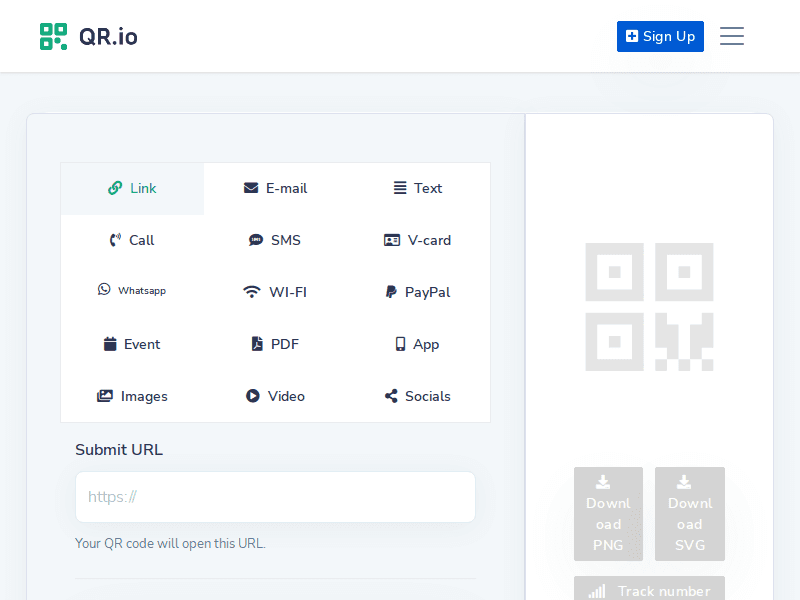The height and width of the screenshot is (600, 800).
Task: Focus the Submit URL input field
Action: click(x=275, y=497)
